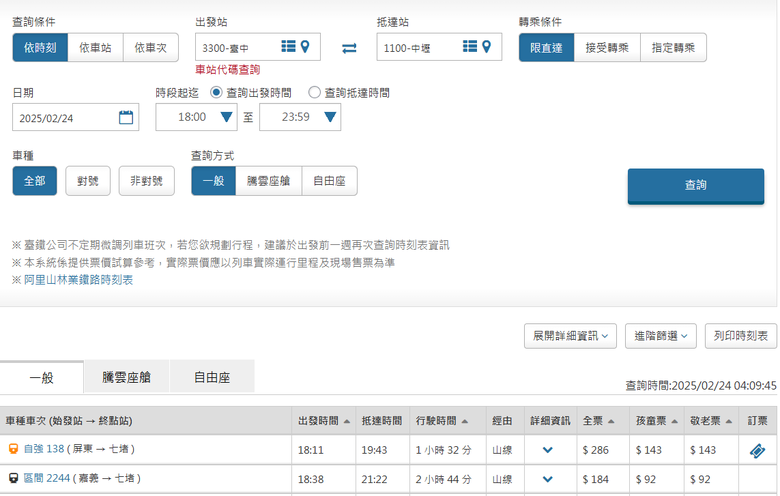Open the date calendar picker

pyautogui.click(x=126, y=117)
